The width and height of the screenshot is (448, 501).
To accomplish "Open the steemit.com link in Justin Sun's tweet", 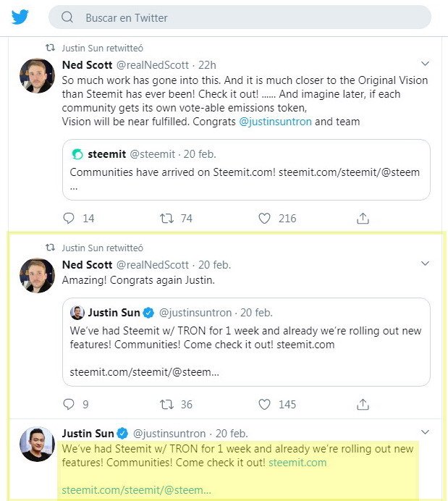I will pos(297,463).
